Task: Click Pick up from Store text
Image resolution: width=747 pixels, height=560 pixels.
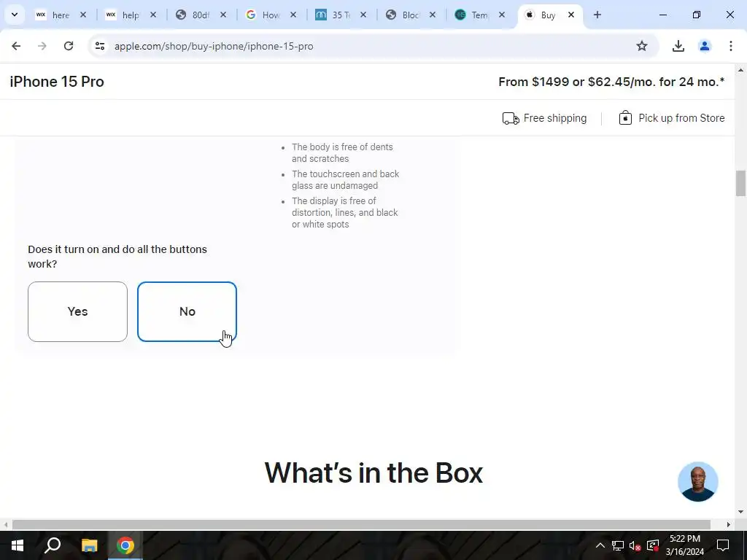Action: [681, 118]
